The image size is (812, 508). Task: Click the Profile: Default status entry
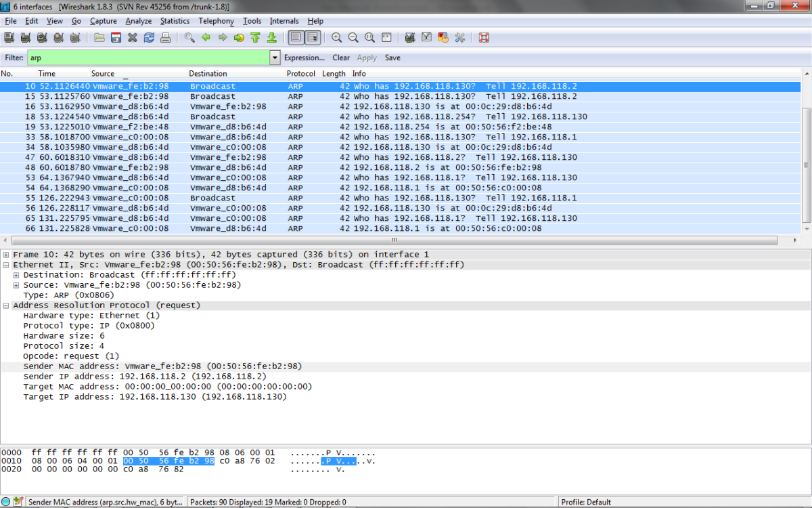(586, 502)
